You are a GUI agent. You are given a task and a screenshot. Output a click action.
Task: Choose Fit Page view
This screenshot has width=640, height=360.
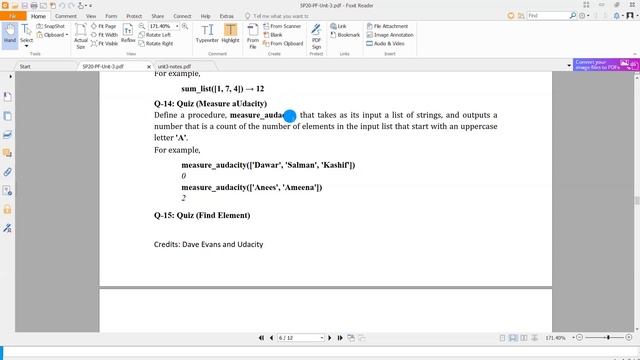coord(104,26)
